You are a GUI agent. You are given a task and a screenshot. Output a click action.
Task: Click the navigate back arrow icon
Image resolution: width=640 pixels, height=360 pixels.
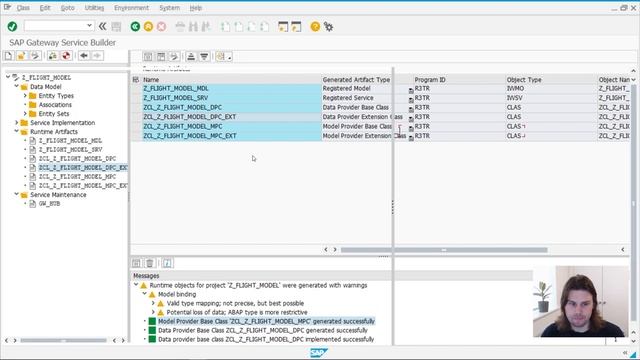click(x=84, y=56)
